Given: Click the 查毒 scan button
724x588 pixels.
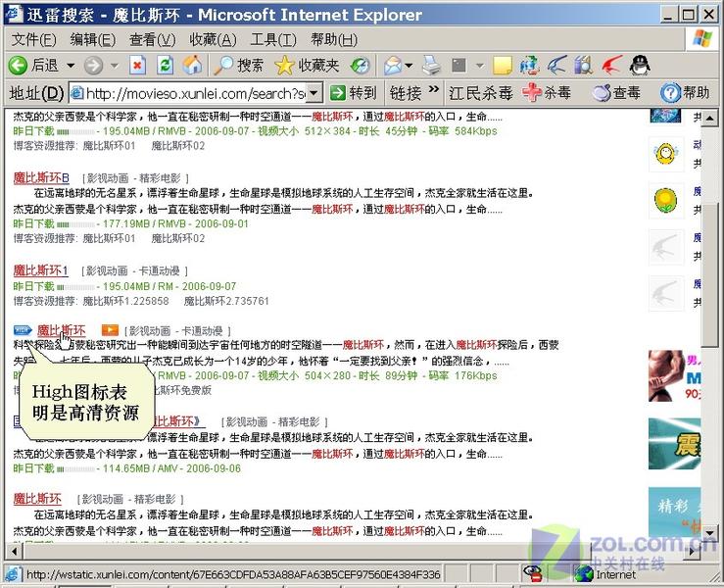Looking at the screenshot, I should tap(616, 93).
